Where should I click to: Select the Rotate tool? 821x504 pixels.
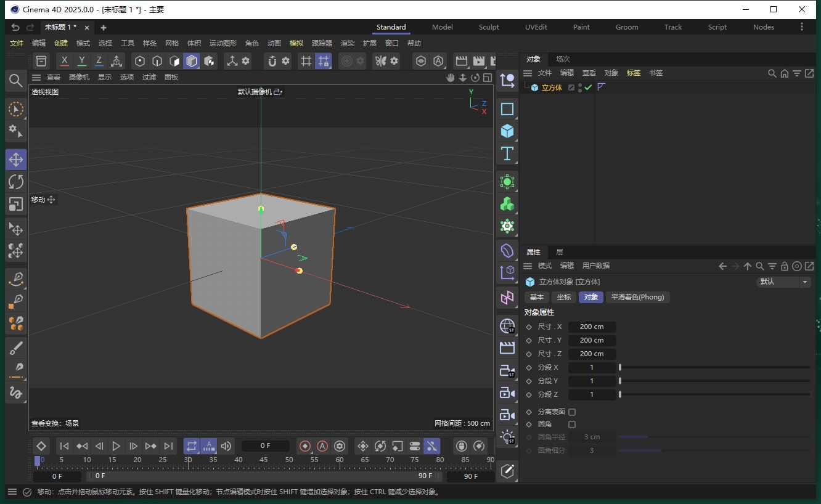click(16, 181)
